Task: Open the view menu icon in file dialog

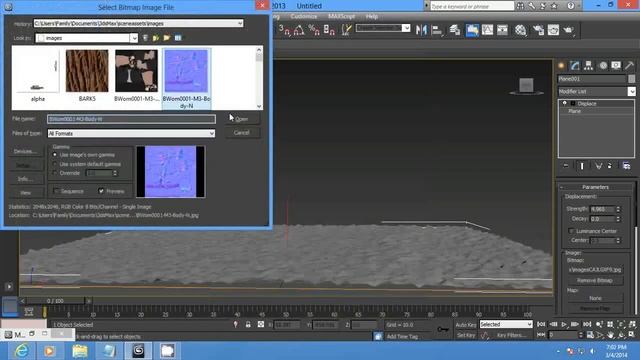Action: 178,38
